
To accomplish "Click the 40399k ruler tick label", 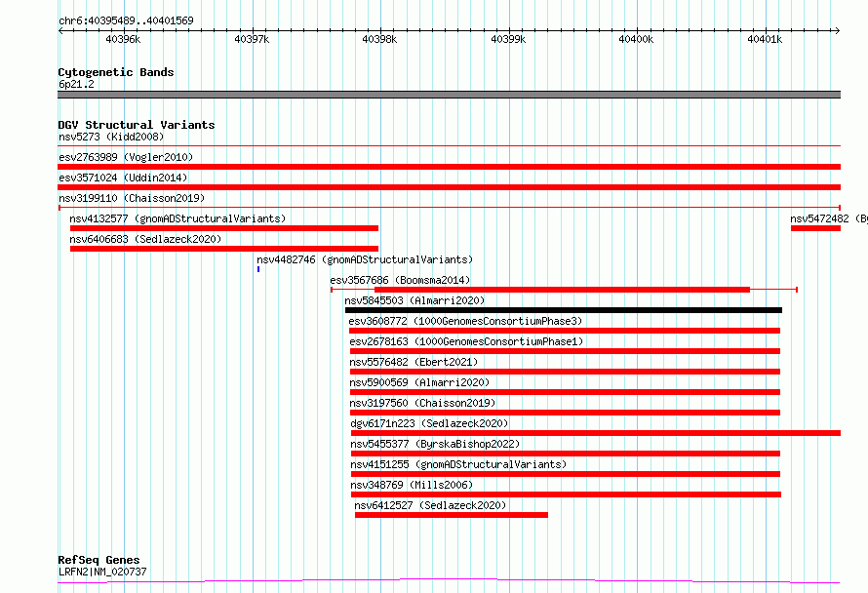I will tap(508, 39).
